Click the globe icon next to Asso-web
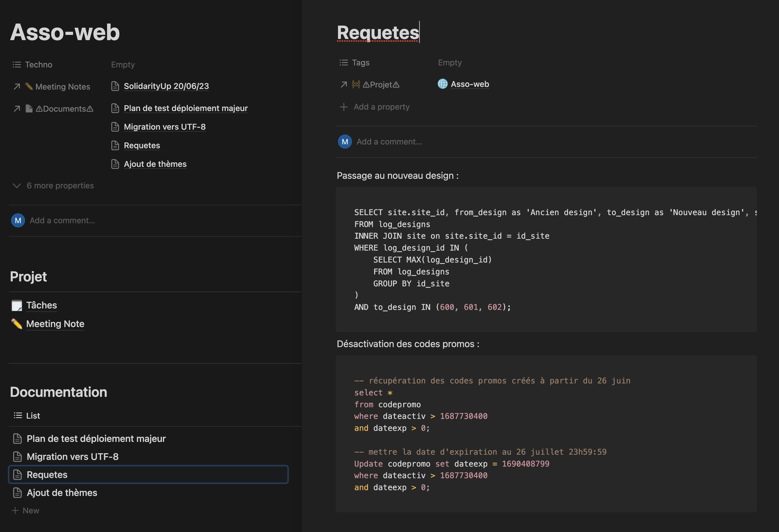 pyautogui.click(x=442, y=84)
